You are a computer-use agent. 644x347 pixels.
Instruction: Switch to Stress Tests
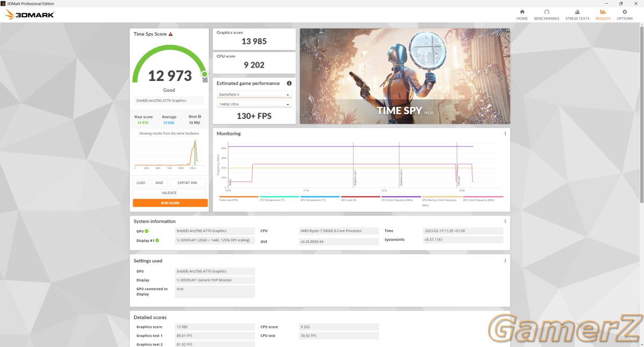tap(577, 14)
